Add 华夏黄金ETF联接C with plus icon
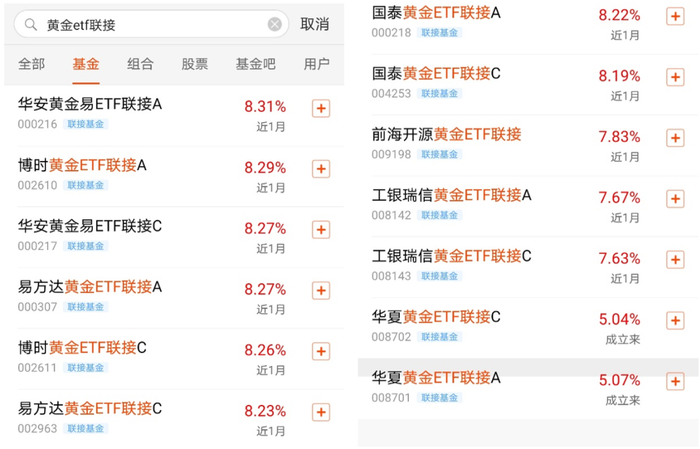This screenshot has height=449, width=700. (675, 321)
